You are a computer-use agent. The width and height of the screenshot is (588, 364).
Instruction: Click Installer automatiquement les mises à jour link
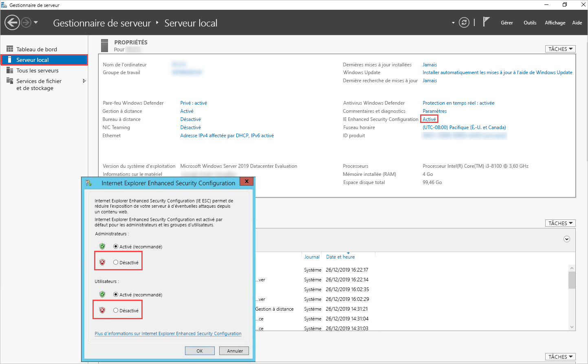(496, 72)
